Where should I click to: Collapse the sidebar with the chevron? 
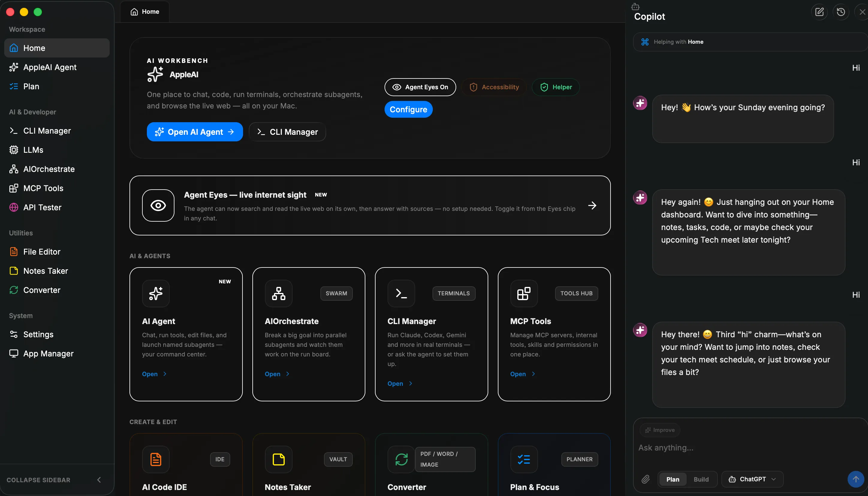(99, 480)
